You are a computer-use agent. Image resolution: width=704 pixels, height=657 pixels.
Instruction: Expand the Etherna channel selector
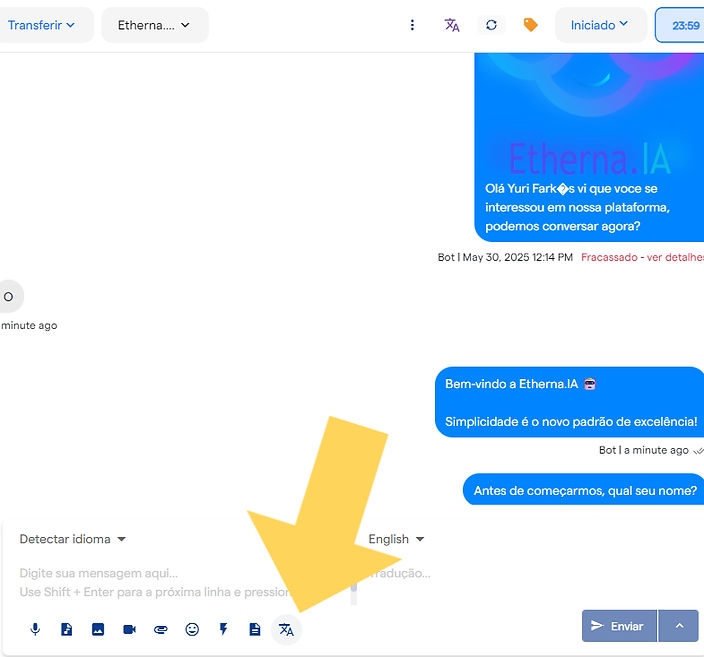pos(154,25)
